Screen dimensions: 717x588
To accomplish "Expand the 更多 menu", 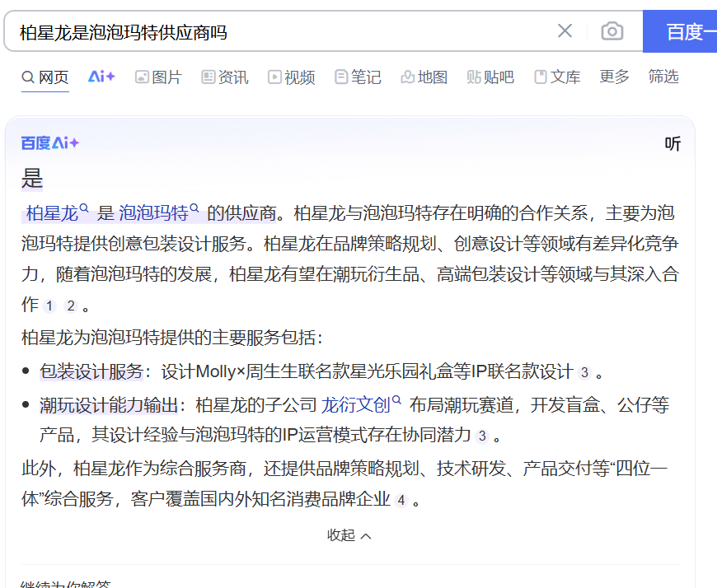I will pyautogui.click(x=614, y=77).
